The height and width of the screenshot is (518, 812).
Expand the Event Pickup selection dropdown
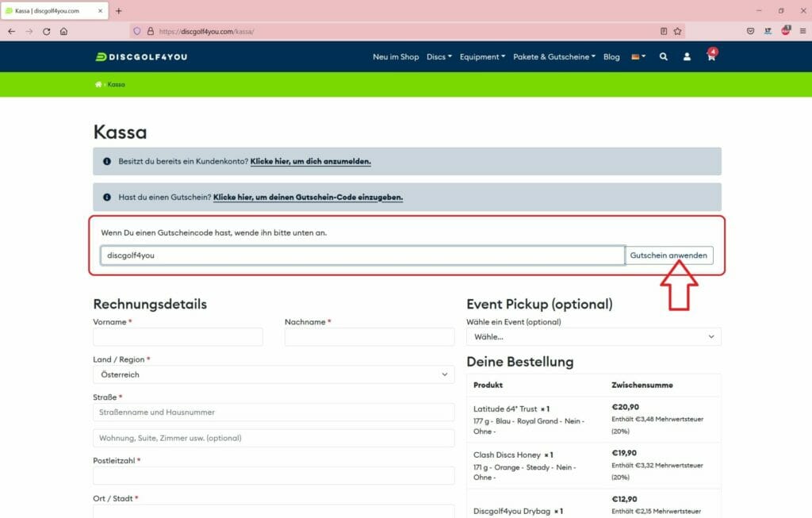(x=593, y=337)
